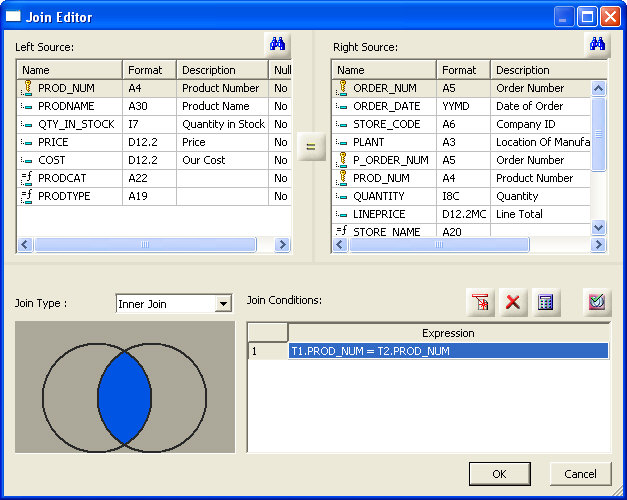The image size is (627, 500).
Task: Click the Right Source Name column header
Action: point(384,70)
